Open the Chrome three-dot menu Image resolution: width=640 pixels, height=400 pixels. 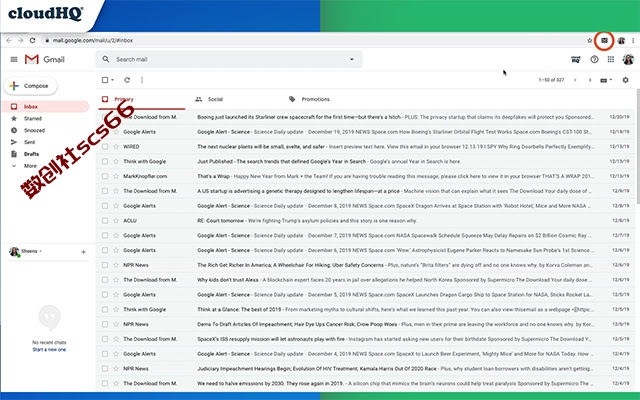click(633, 40)
